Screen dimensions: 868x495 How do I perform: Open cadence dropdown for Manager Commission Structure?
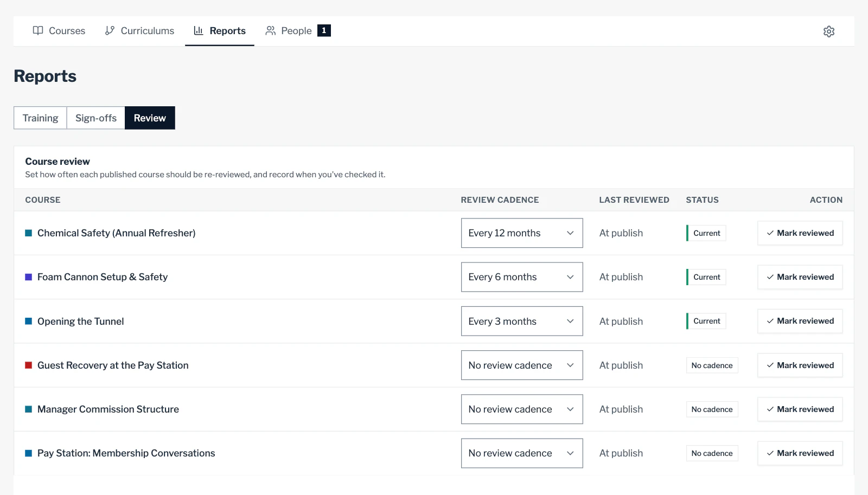click(x=522, y=409)
